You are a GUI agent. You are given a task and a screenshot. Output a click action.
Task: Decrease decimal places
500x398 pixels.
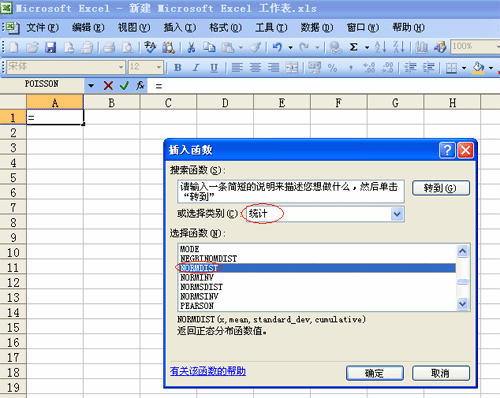point(387,68)
